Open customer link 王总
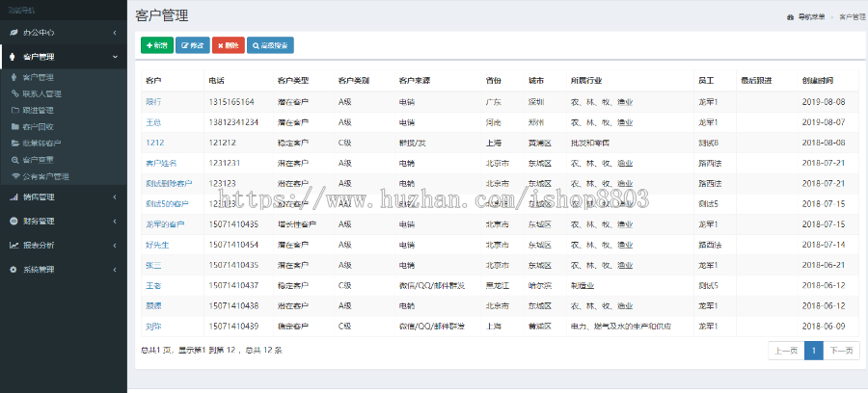 click(x=153, y=122)
